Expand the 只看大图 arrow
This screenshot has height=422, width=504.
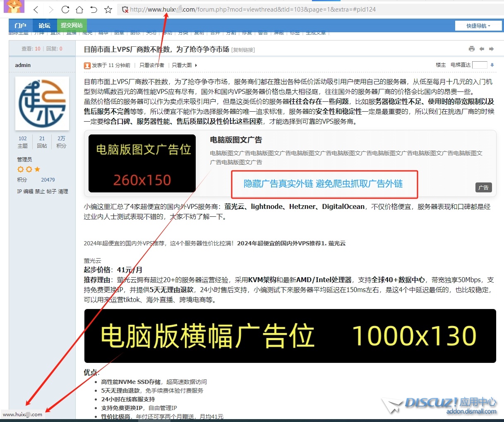point(196,65)
